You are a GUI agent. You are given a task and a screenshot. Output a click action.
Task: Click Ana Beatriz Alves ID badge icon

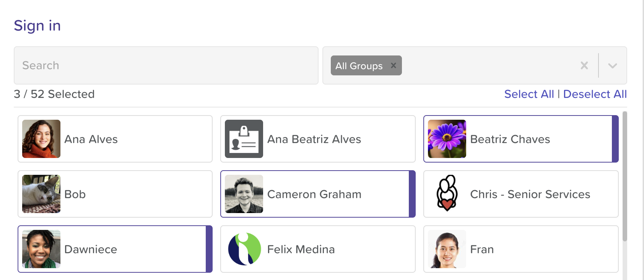coord(244,139)
